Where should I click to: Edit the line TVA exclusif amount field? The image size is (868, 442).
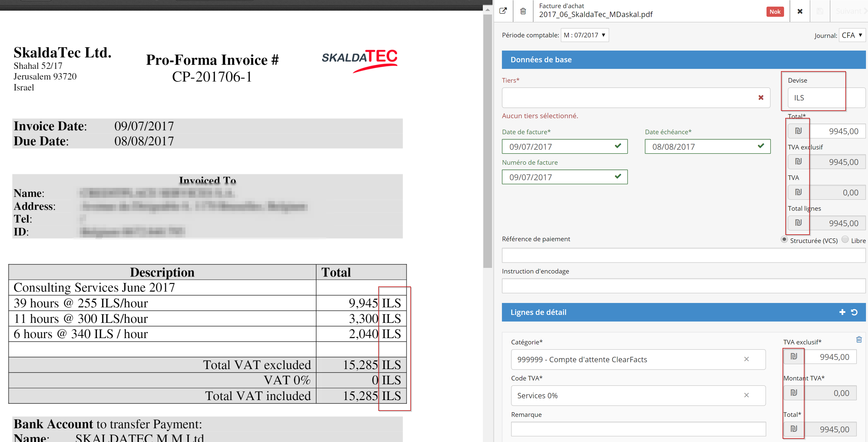[830, 357]
